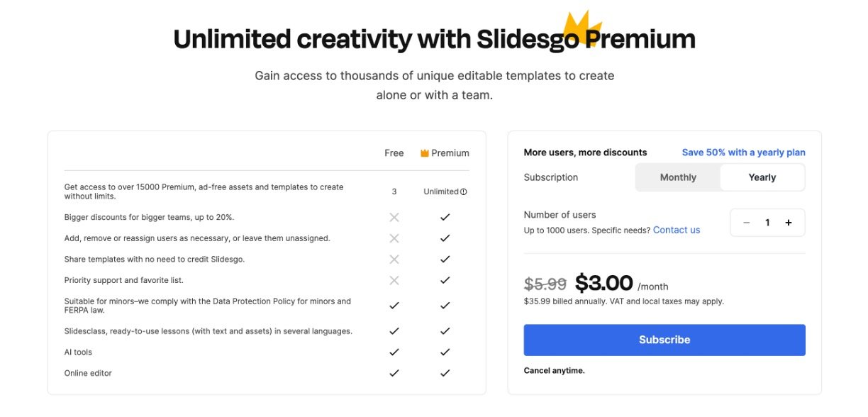The image size is (868, 417).
Task: Click the X icon for credit Slidesgo row
Action: point(394,260)
